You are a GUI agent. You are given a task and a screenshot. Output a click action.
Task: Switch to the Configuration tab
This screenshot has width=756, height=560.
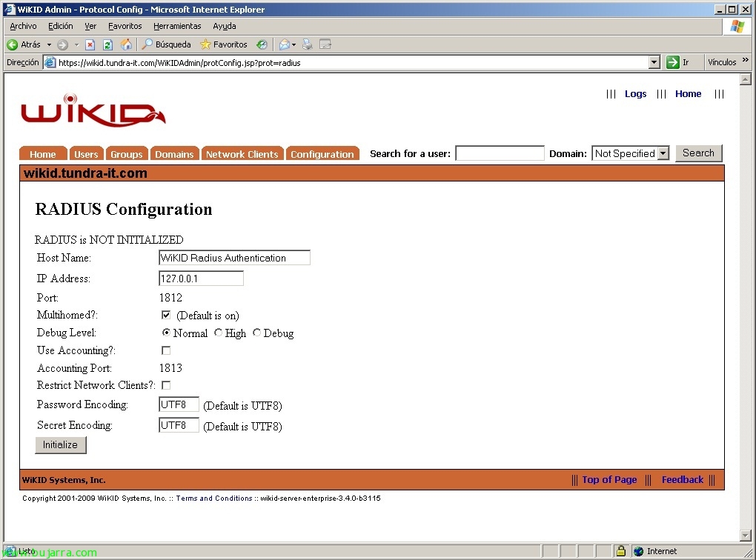(322, 154)
